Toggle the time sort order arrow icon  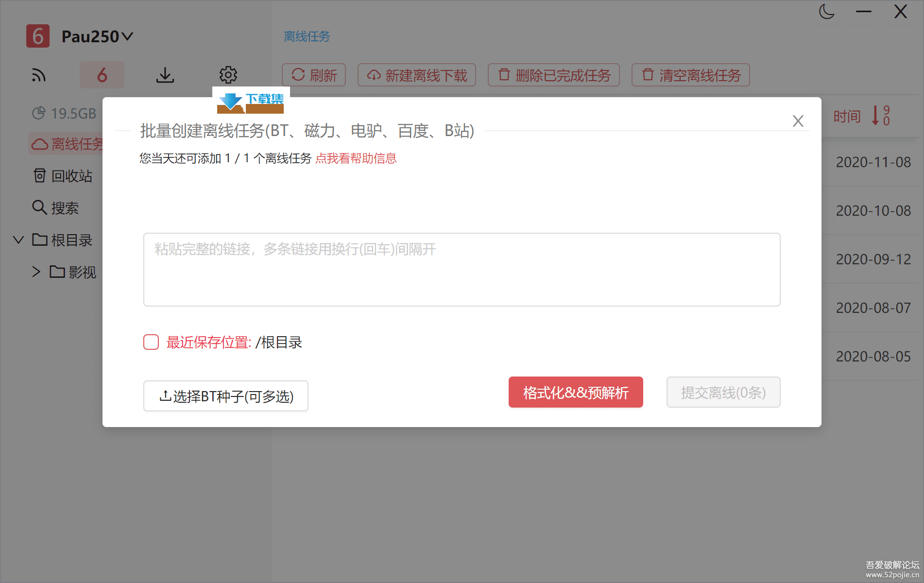(x=881, y=116)
